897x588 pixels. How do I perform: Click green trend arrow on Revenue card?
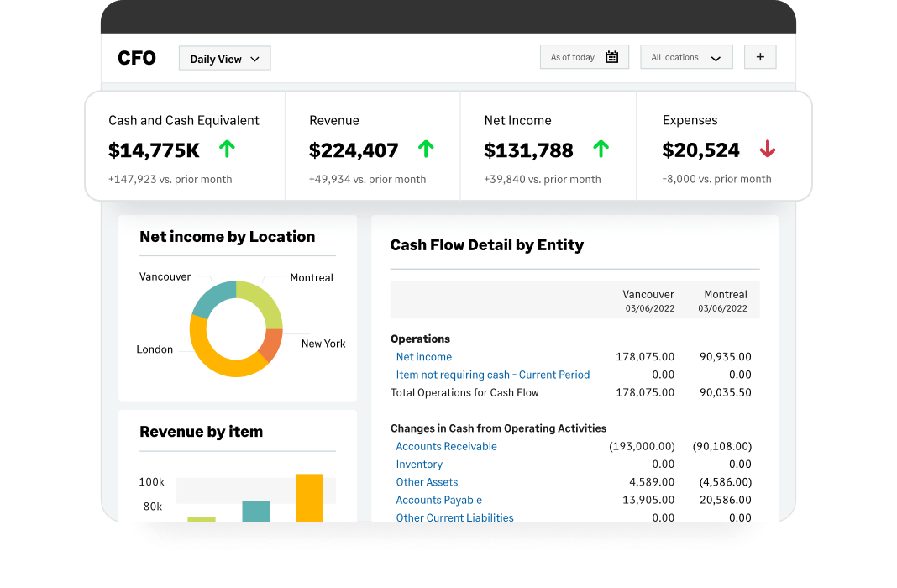pyautogui.click(x=426, y=148)
